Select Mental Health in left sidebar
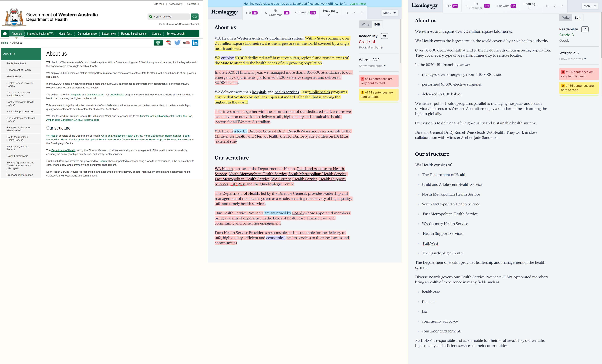 pos(14,76)
